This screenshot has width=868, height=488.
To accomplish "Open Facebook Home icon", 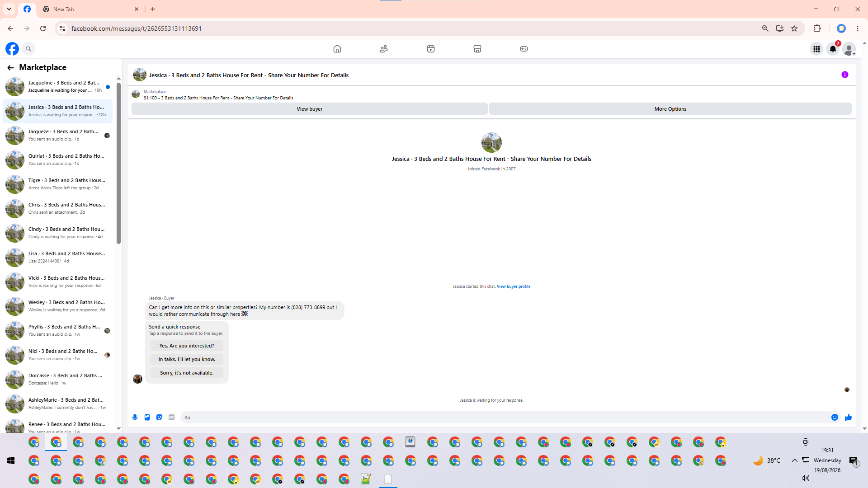I will point(337,49).
